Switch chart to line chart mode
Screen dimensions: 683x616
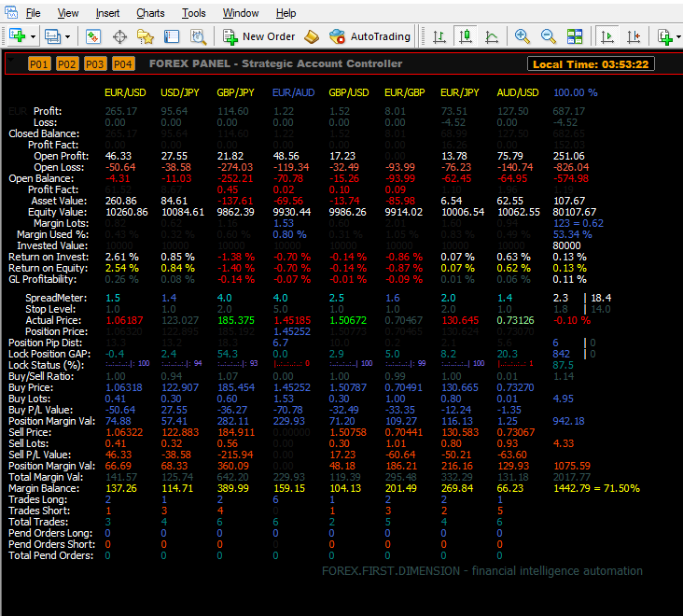point(492,36)
